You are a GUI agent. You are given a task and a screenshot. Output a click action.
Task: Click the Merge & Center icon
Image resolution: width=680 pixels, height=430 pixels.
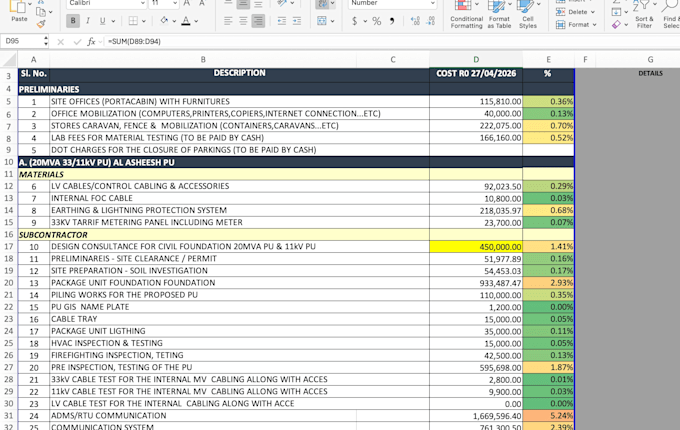(x=321, y=21)
